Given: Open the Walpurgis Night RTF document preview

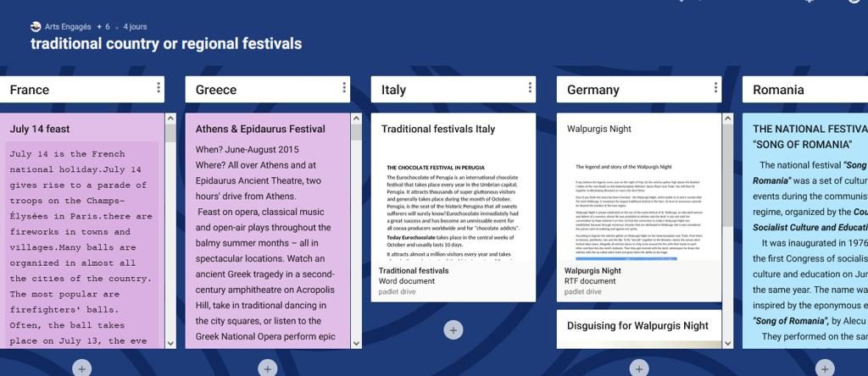Looking at the screenshot, I should point(639,205).
